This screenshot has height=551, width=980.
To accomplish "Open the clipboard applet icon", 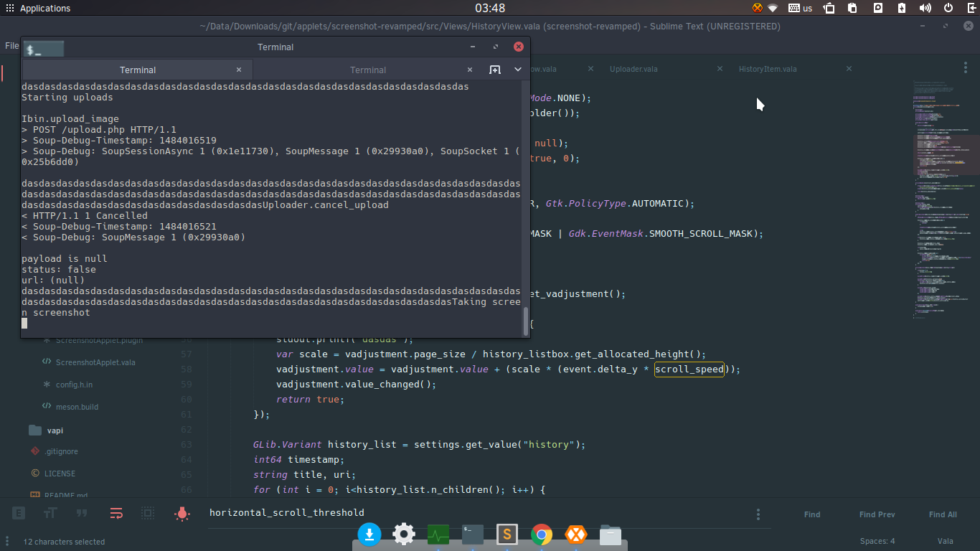I will click(852, 9).
